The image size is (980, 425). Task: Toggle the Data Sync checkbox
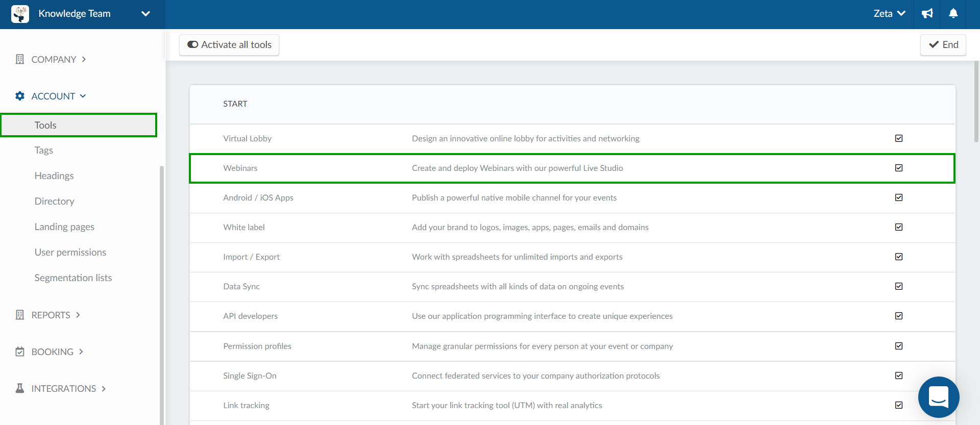[x=899, y=286]
